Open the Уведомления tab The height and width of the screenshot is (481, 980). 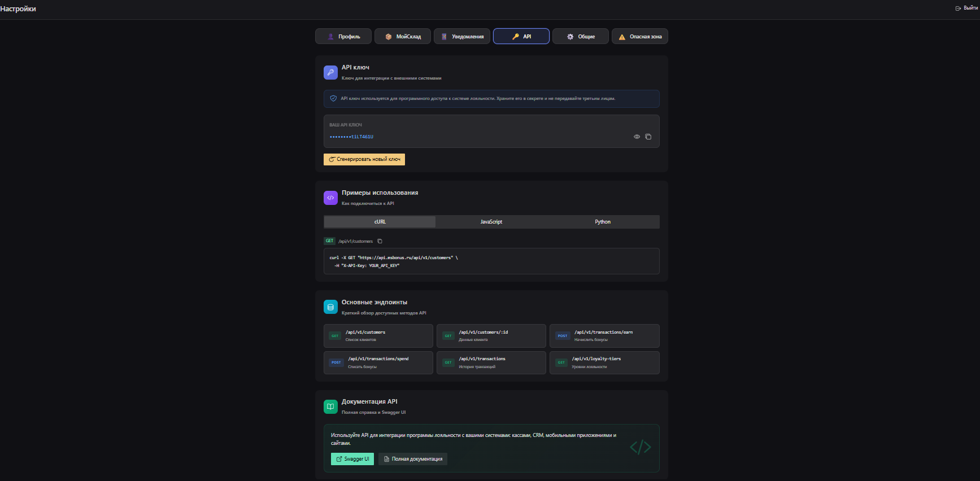462,36
